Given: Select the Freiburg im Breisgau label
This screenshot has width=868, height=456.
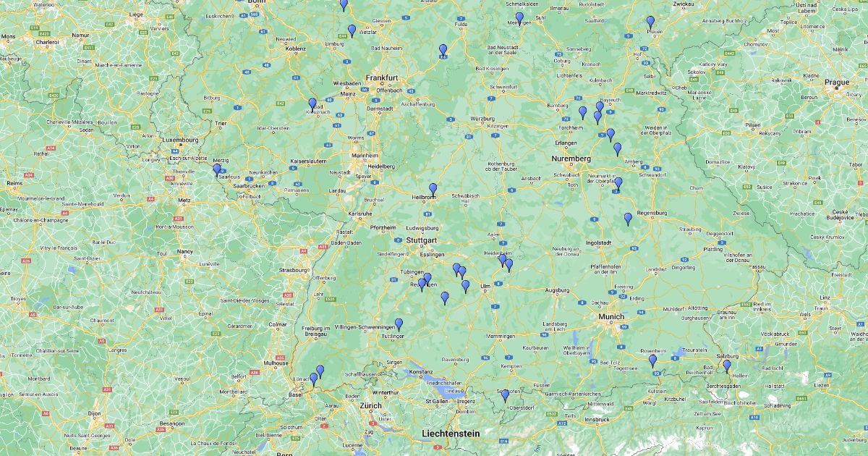Looking at the screenshot, I should 316,331.
